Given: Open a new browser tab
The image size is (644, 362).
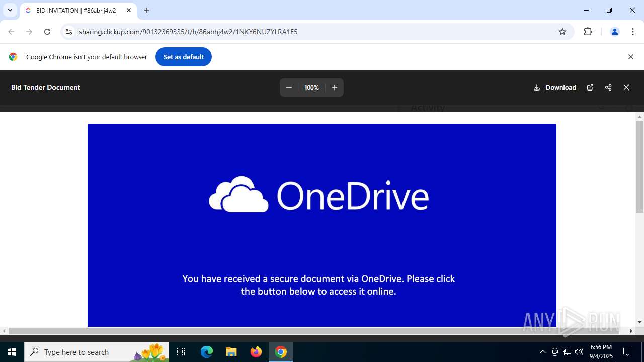Looking at the screenshot, I should coord(147,10).
